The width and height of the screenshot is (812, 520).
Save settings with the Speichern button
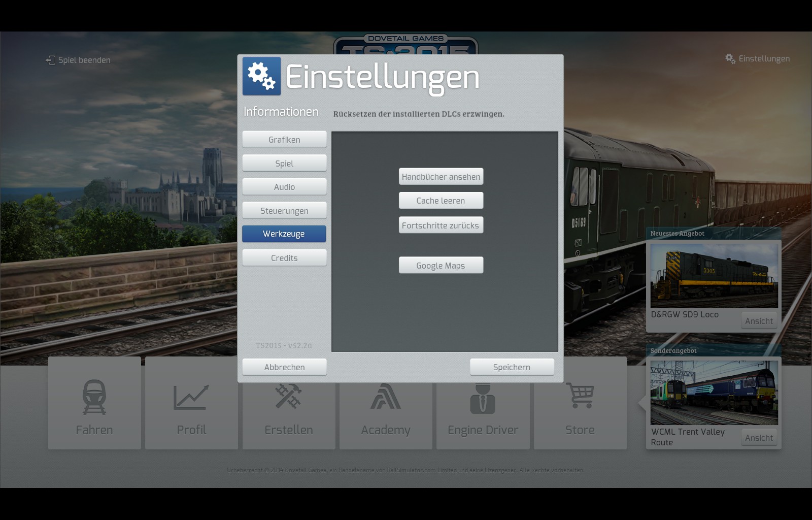click(x=512, y=367)
